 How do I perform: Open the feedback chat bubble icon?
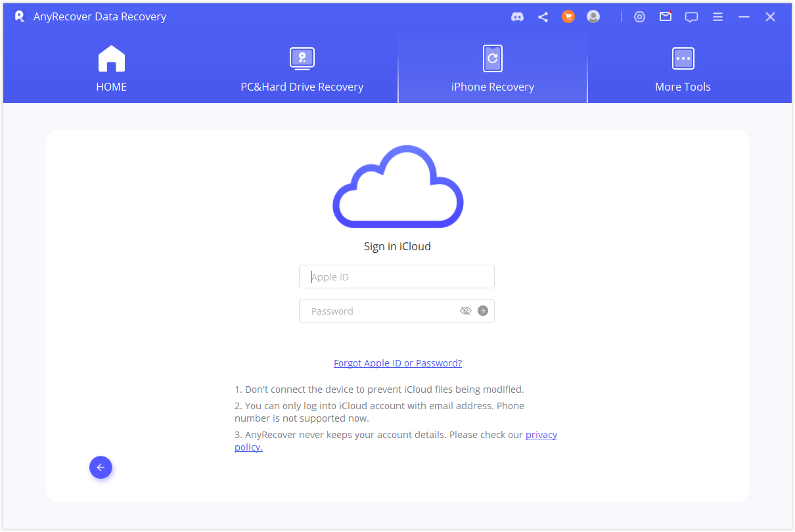point(691,17)
